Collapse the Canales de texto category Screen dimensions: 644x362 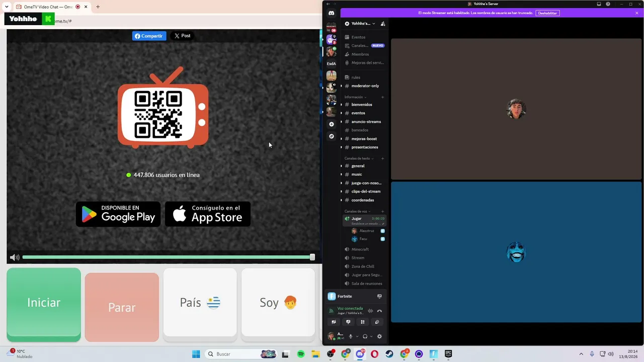click(359, 158)
